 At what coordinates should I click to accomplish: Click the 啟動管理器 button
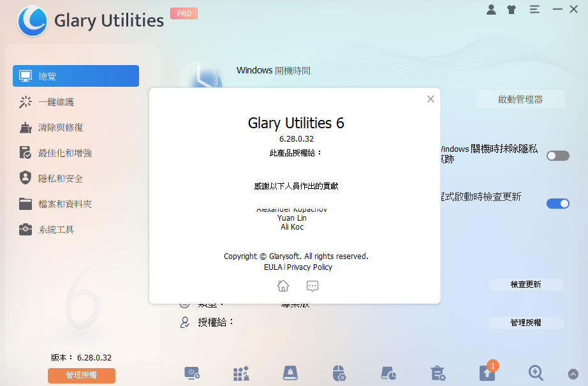(x=520, y=100)
